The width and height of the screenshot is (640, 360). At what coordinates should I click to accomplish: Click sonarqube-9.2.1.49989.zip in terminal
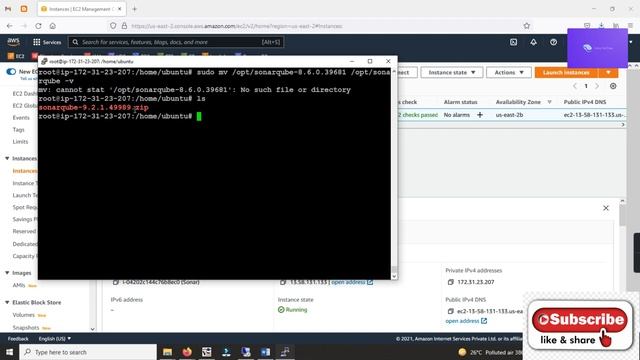tap(93, 107)
